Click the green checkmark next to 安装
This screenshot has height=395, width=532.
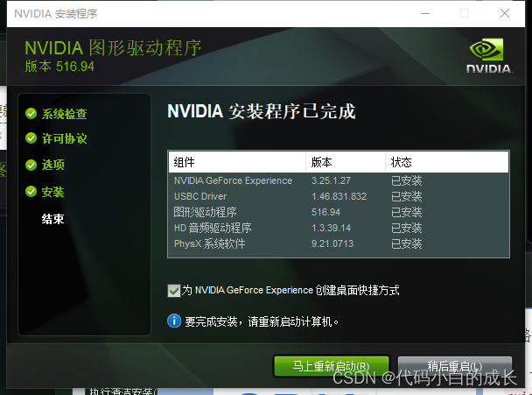click(31, 192)
